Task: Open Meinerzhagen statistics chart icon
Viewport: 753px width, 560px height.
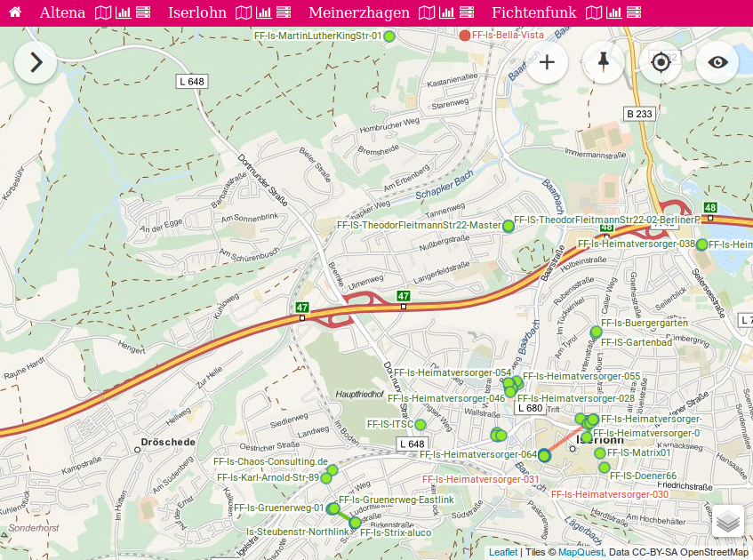Action: (446, 12)
